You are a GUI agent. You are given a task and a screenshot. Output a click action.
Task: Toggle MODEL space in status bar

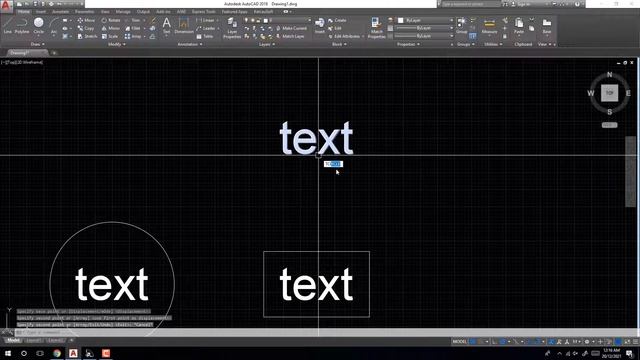point(459,342)
